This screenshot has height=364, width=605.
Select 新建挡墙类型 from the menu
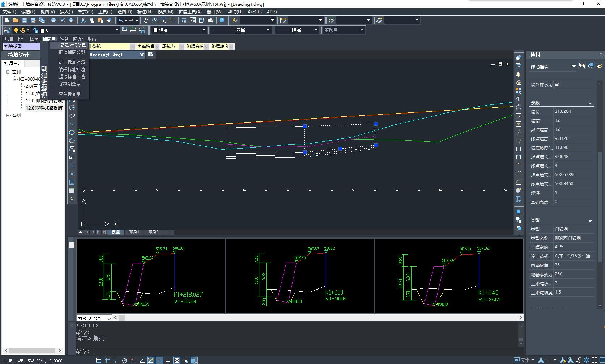[x=73, y=45]
